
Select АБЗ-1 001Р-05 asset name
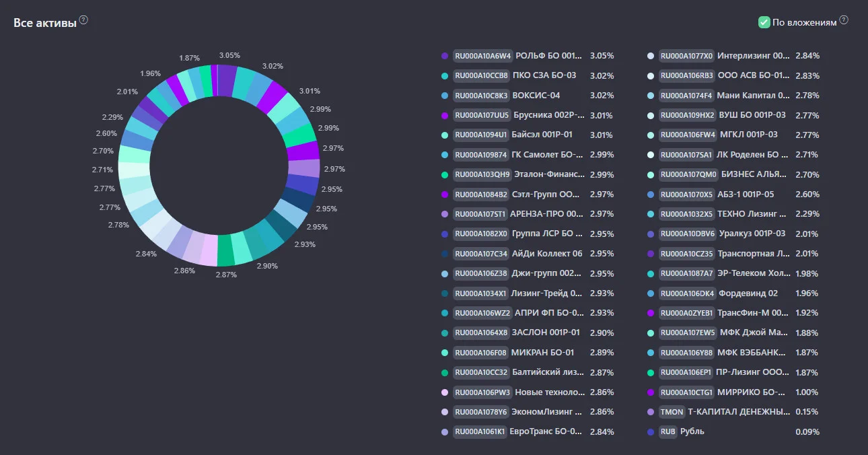746,195
